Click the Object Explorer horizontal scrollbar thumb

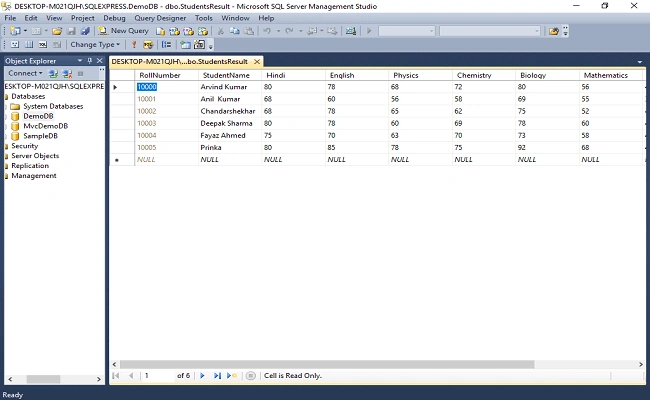point(44,379)
